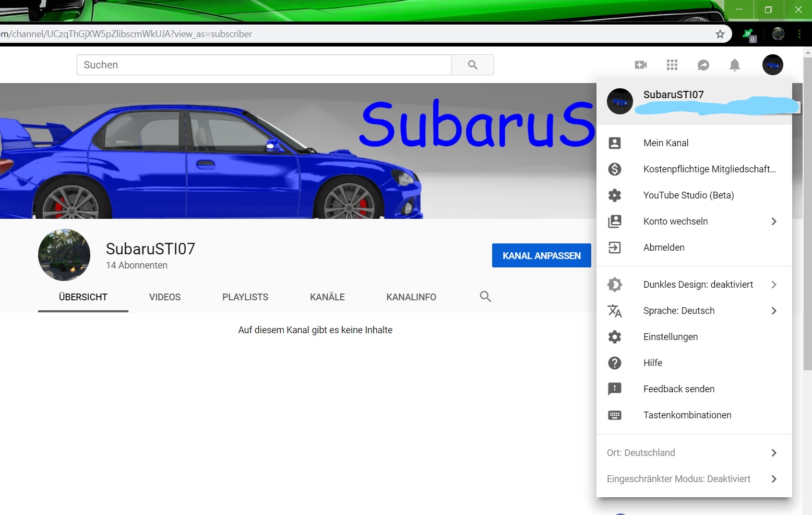Screen dimensions: 812x515
Task: Expand Dunkles Design submenu chevron
Action: click(774, 285)
